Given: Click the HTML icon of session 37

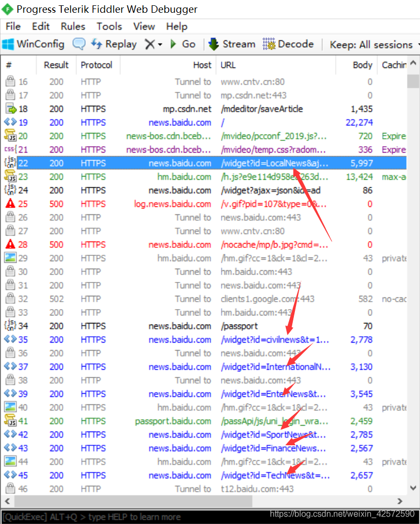Looking at the screenshot, I should click(10, 366).
